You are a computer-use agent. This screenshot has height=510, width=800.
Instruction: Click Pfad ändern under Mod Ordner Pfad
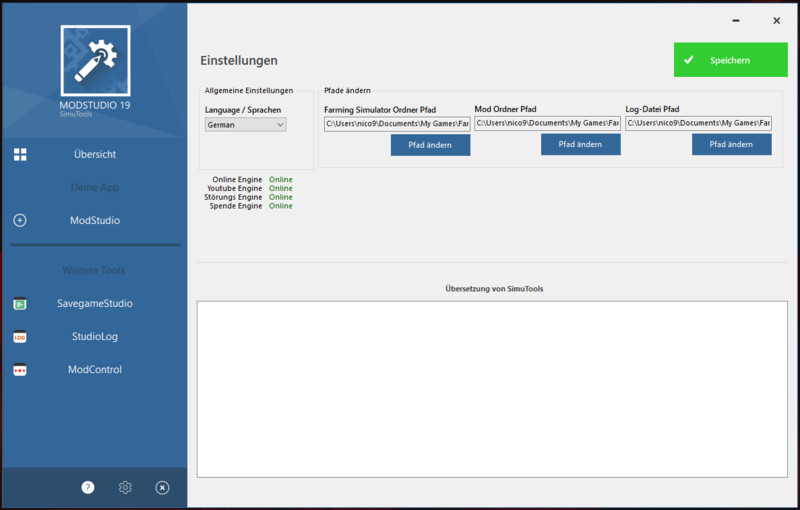click(580, 145)
